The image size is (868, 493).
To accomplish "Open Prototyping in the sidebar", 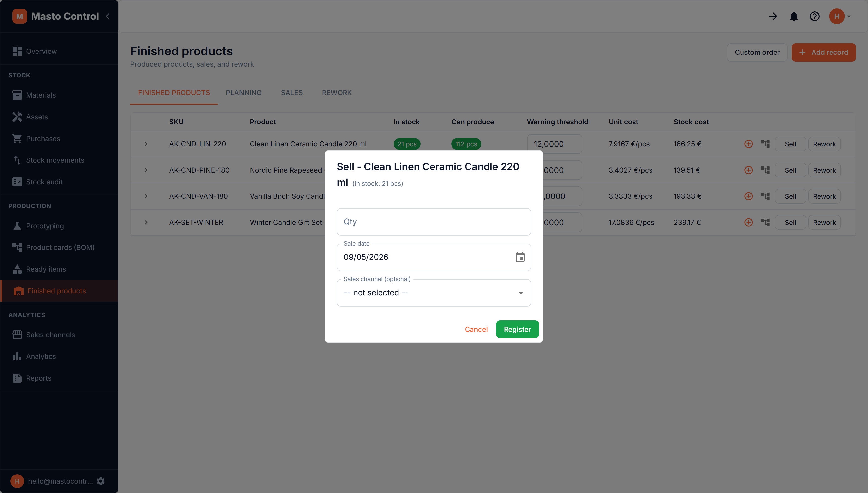I will pos(59,226).
